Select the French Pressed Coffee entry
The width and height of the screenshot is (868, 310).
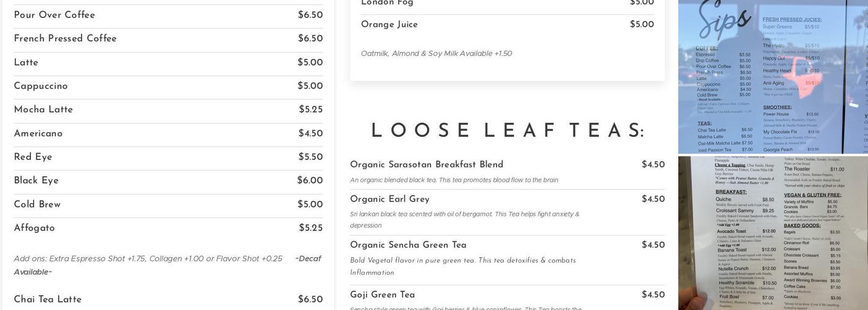(x=65, y=39)
